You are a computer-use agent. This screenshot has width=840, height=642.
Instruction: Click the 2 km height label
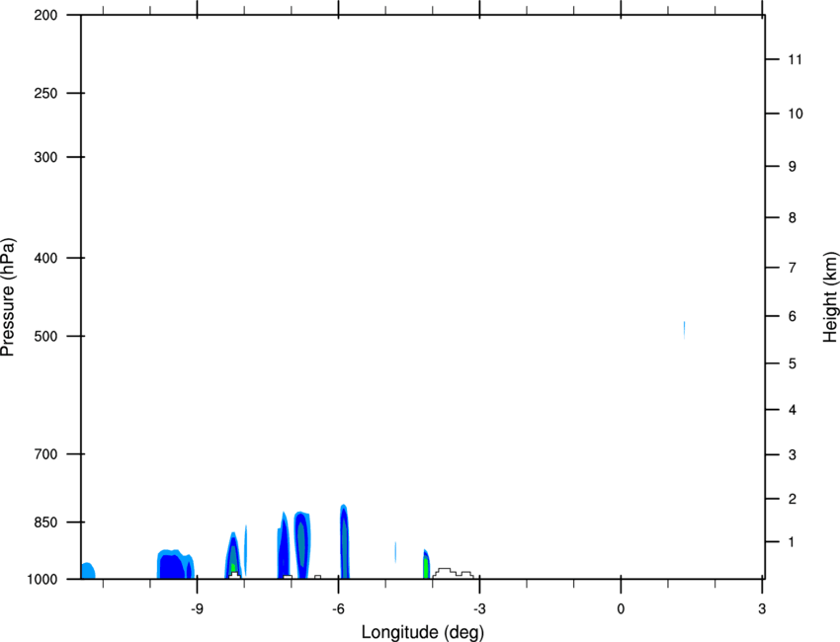[x=792, y=499]
